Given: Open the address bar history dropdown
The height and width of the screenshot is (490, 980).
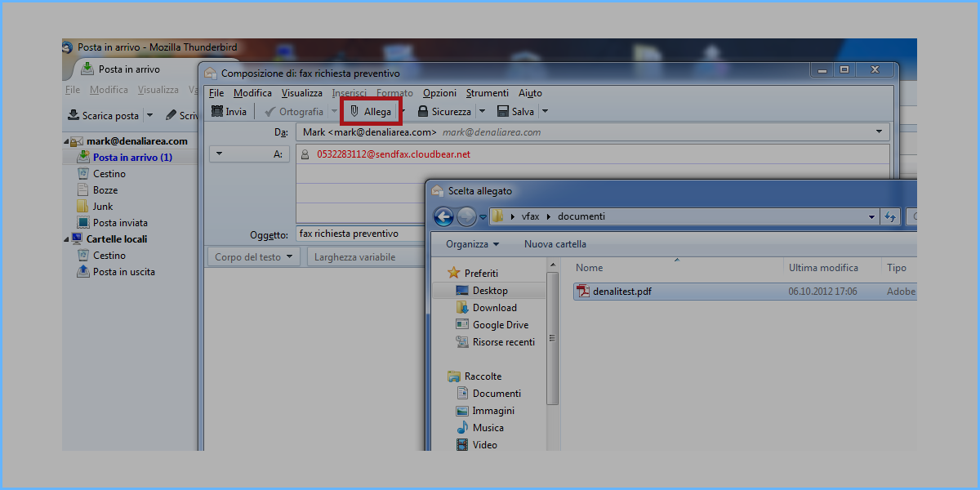Looking at the screenshot, I should pyautogui.click(x=871, y=217).
